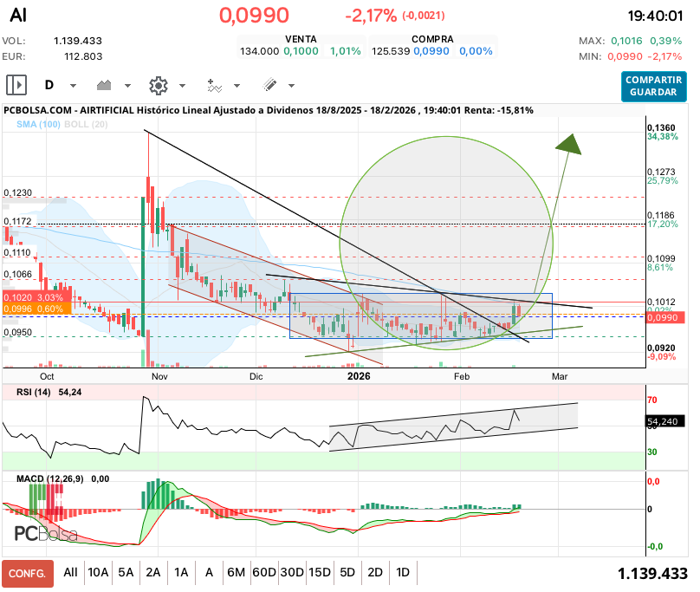Expand the interval dropdown arrow next to D
This screenshot has width=700, height=592.
pyautogui.click(x=74, y=85)
